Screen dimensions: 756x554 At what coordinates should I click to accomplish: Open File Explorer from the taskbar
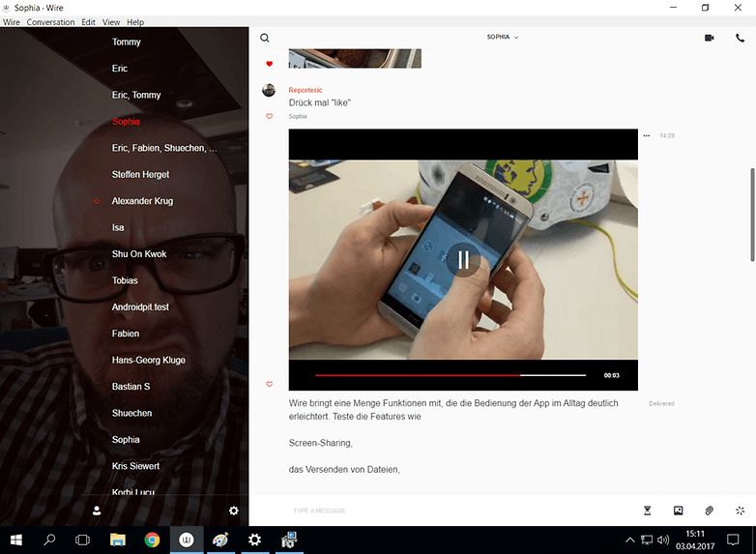coord(117,540)
